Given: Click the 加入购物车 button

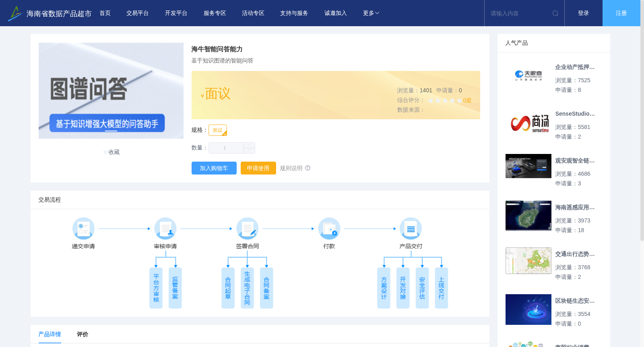Looking at the screenshot, I should (x=214, y=168).
